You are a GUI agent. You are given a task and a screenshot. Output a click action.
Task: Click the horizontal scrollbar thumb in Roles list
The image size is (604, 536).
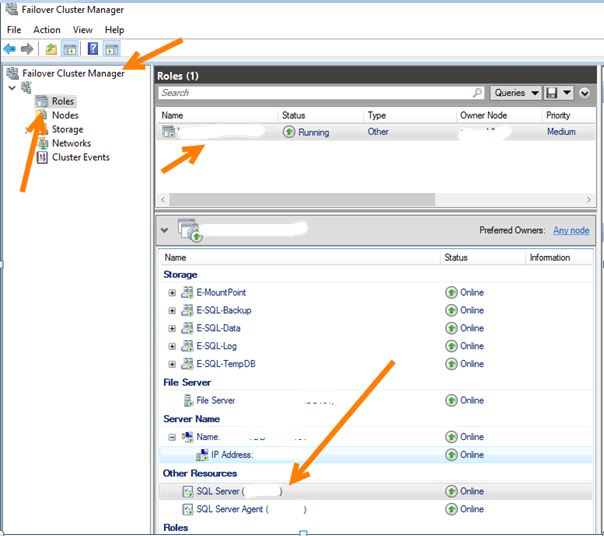(x=302, y=200)
